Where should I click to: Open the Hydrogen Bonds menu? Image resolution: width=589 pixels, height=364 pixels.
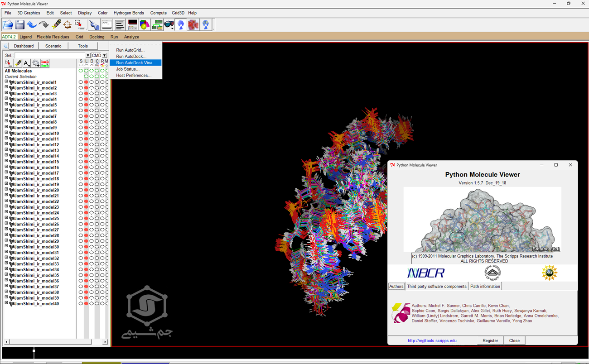[129, 13]
